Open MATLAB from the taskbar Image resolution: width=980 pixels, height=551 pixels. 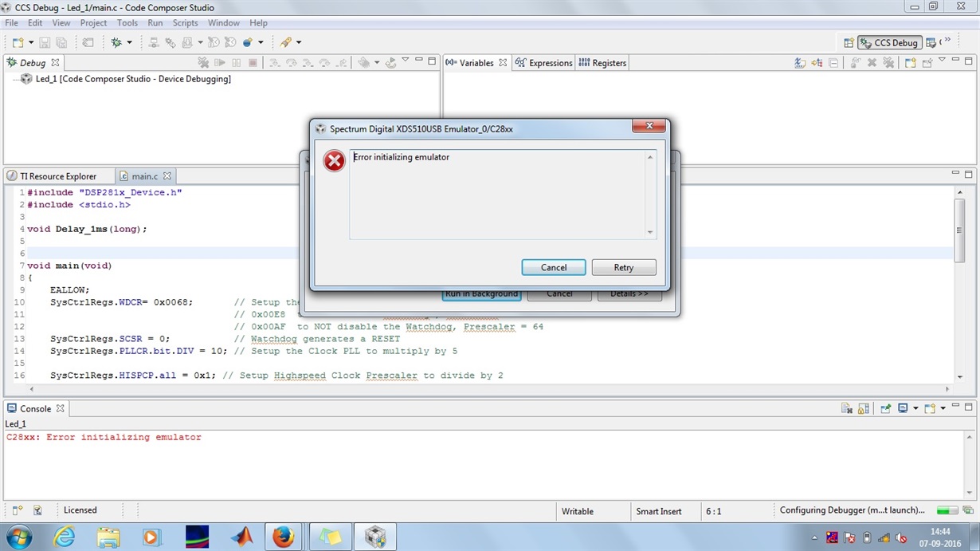(x=241, y=537)
